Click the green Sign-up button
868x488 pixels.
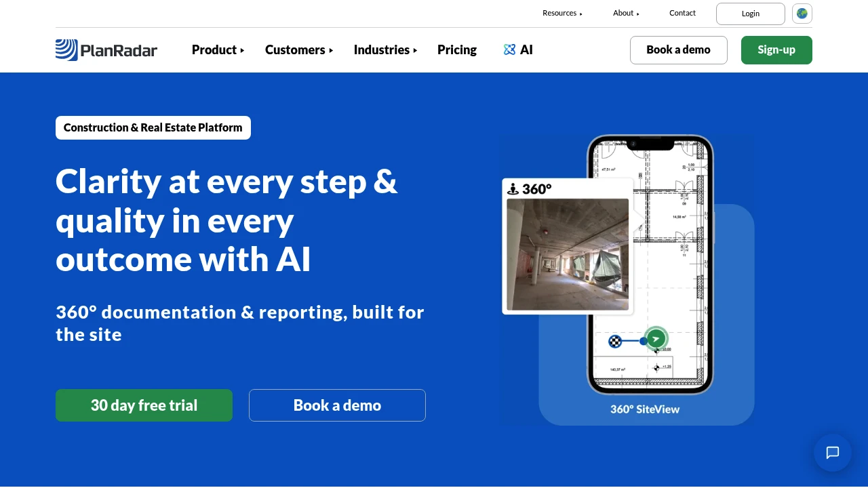[776, 50]
